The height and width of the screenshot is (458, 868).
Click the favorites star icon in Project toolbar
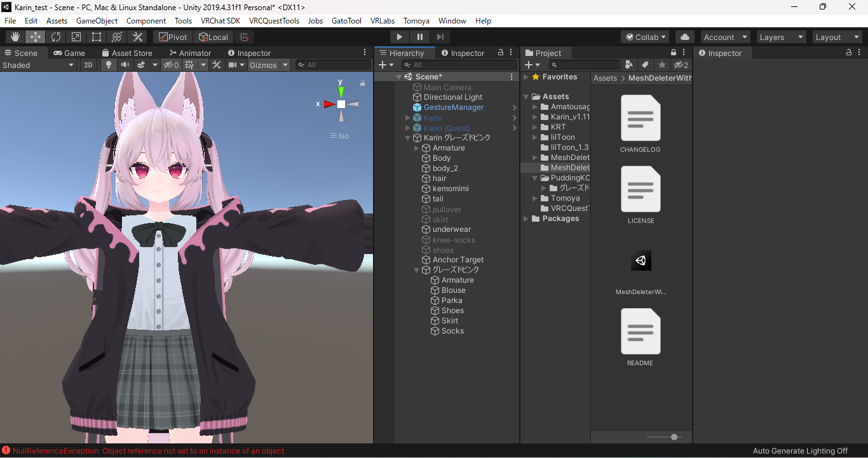[x=661, y=65]
